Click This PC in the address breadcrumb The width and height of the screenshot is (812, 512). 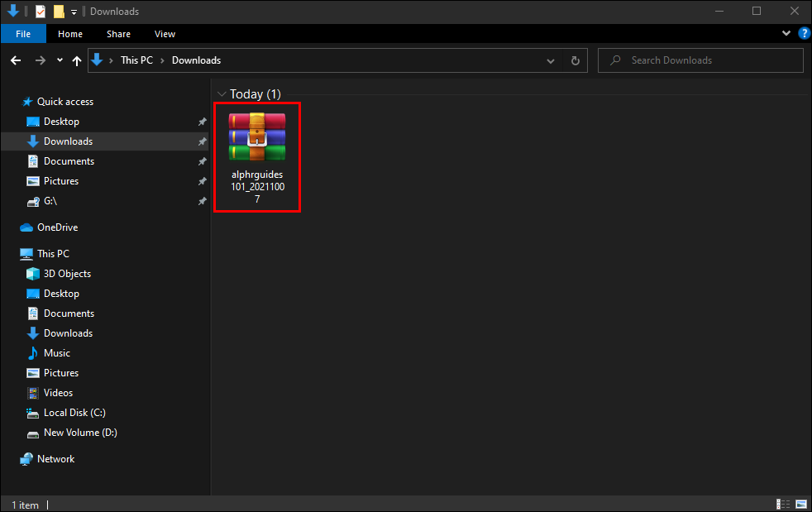tap(136, 60)
